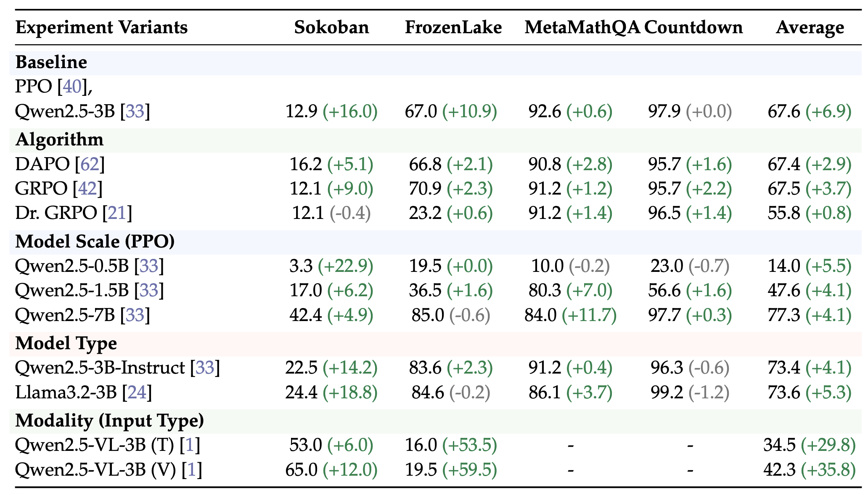Click the Modality (Input Type) section heading
868x495 pixels.
click(109, 421)
